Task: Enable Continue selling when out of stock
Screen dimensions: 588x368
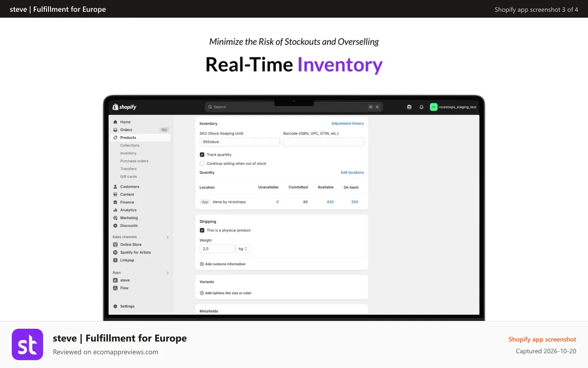Action: click(202, 163)
